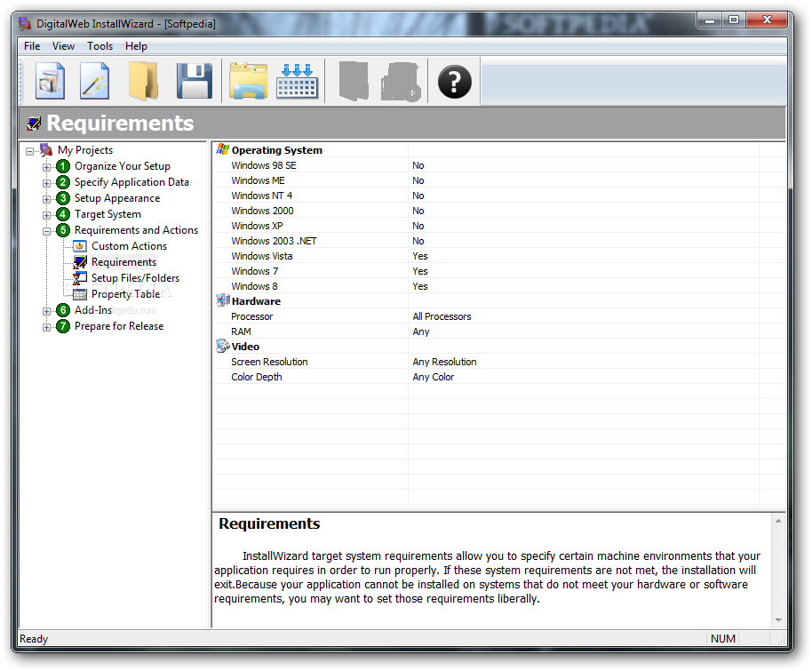The width and height of the screenshot is (812, 671).
Task: Select Organize Your Setup label
Action: [x=123, y=166]
